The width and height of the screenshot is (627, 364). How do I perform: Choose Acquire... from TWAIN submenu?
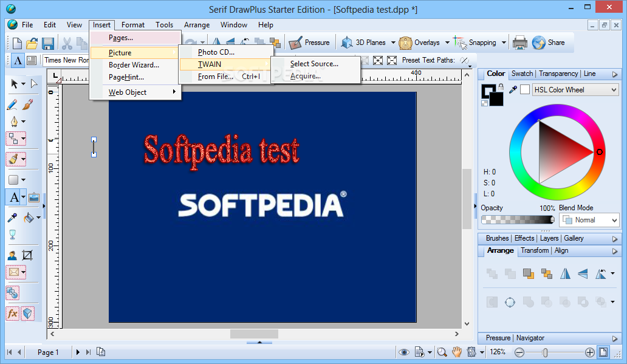point(316,76)
